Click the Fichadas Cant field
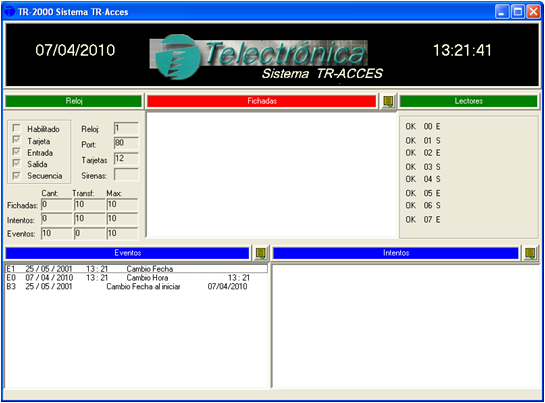Viewport: 545px width, 403px height. pyautogui.click(x=56, y=205)
